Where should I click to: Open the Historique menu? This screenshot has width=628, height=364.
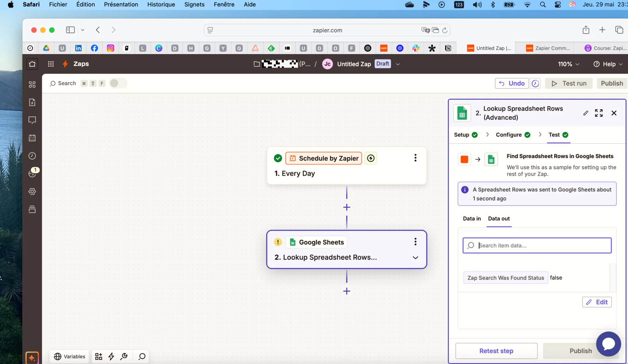[161, 4]
